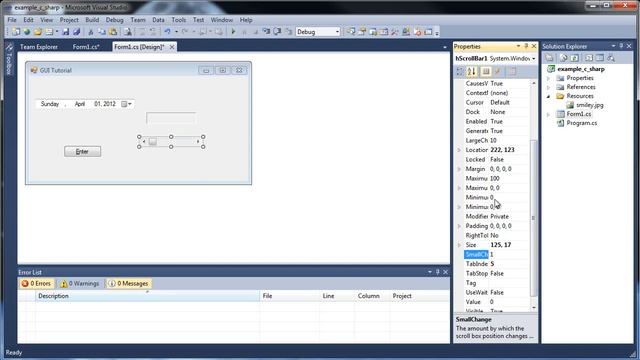The width and height of the screenshot is (640, 360).
Task: Select smiley.jpg in Solution Explorer
Action: pos(589,105)
